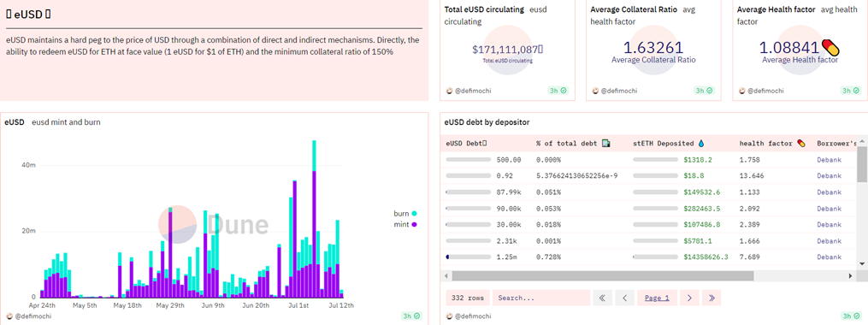Click the pill icon beside 1.08841
868x325 pixels.
pyautogui.click(x=830, y=48)
